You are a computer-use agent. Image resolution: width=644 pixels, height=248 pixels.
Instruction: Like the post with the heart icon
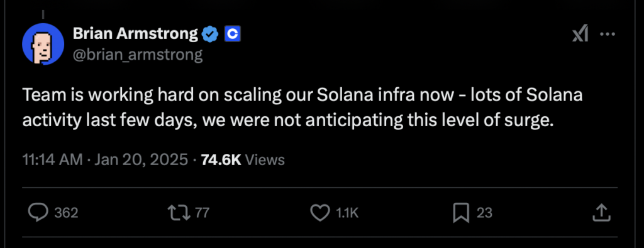click(x=320, y=212)
